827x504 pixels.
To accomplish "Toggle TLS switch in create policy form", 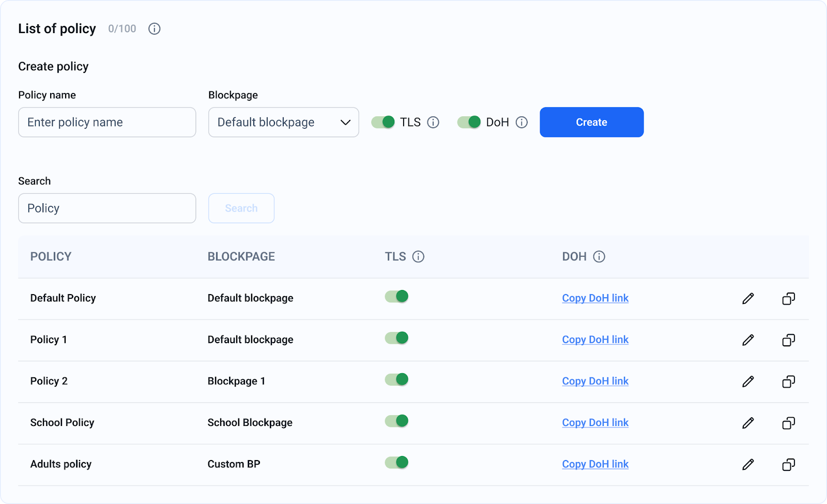I will tap(383, 122).
